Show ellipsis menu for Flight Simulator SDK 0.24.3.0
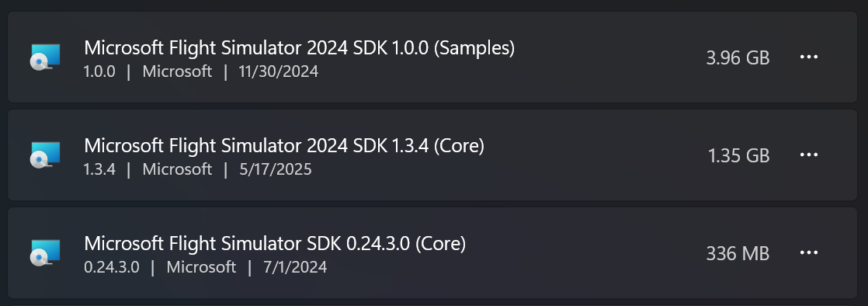868x306 pixels. click(809, 253)
